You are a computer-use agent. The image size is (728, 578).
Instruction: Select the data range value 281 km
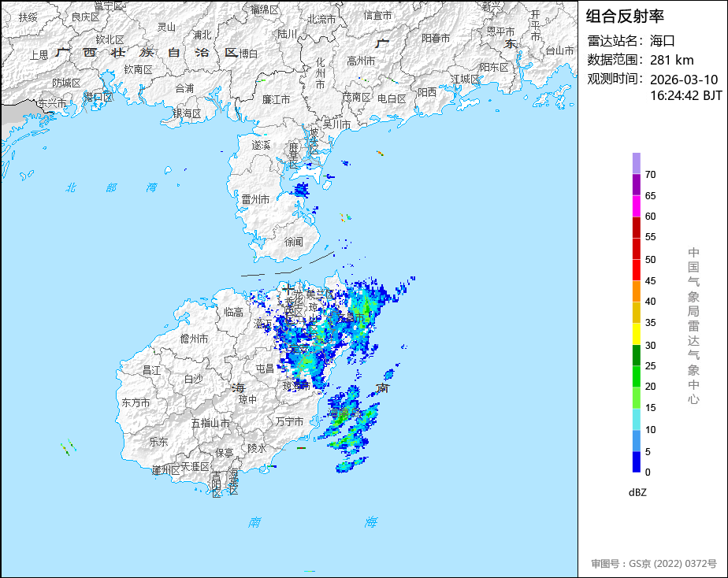coord(671,60)
